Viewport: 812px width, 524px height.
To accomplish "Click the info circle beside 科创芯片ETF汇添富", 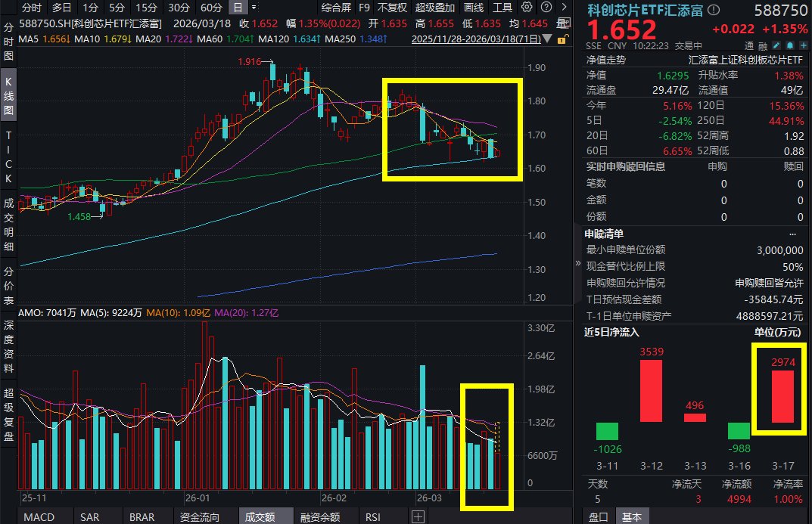I will [712, 11].
